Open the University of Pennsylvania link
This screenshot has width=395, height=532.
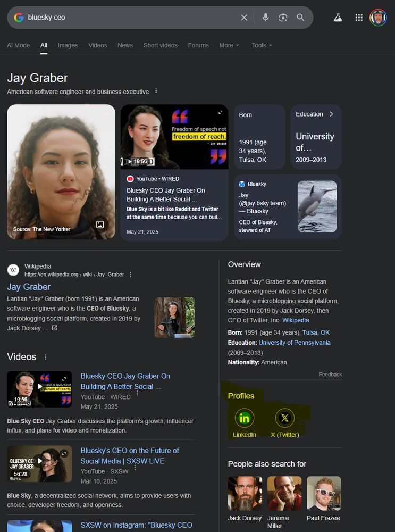[295, 343]
